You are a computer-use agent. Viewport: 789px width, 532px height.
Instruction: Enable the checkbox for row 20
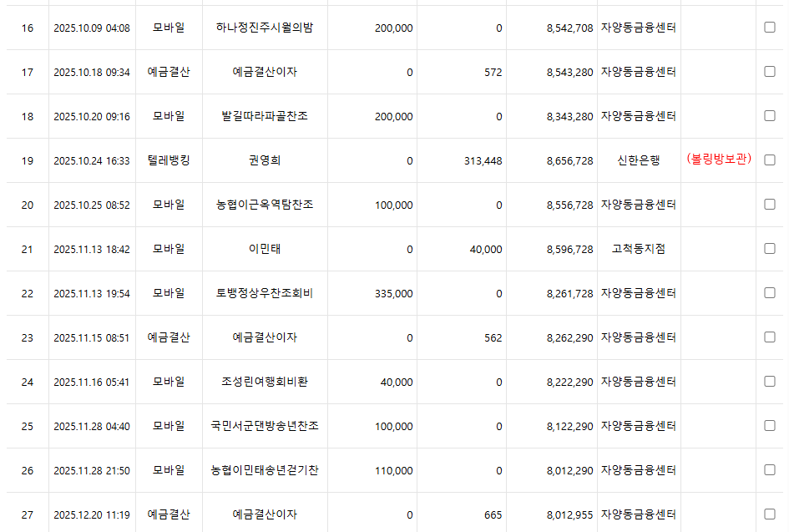(769, 205)
